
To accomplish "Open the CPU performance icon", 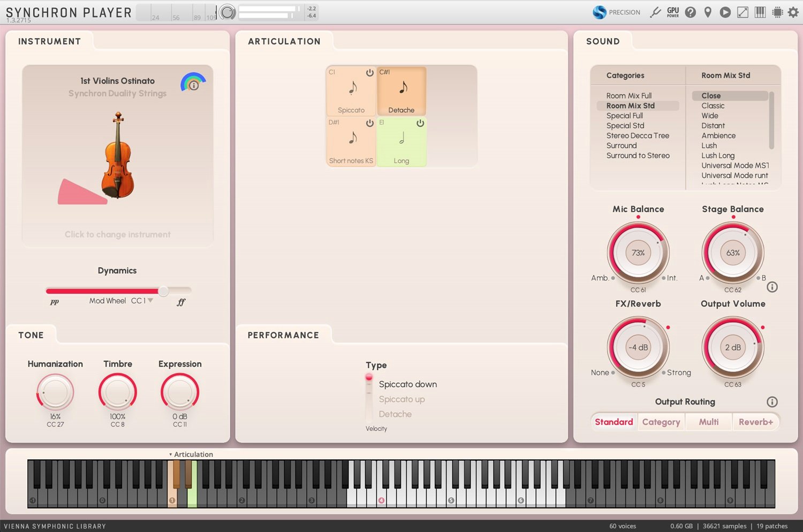I will (777, 12).
